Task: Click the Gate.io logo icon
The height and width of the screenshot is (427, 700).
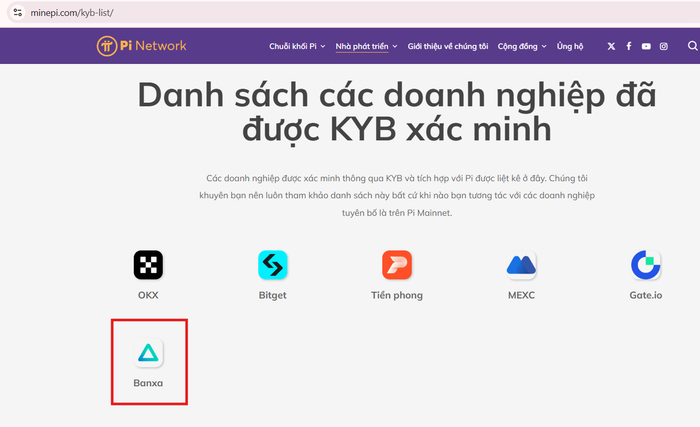Action: [x=646, y=264]
